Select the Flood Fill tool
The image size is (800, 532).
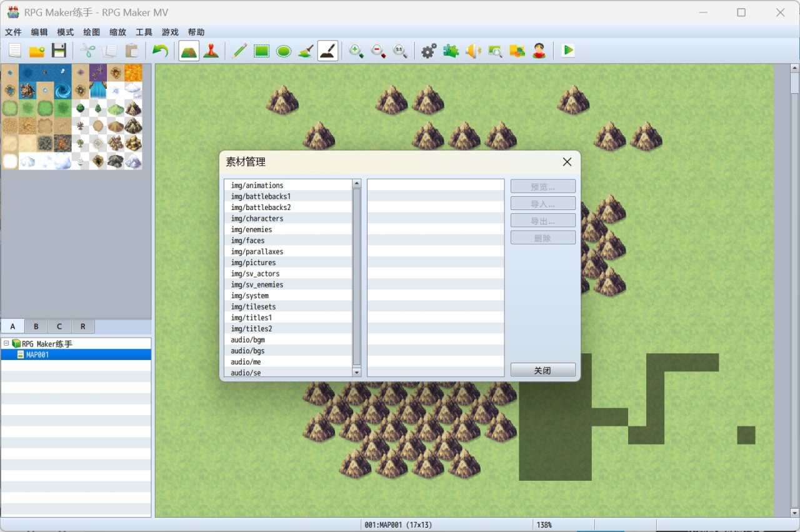[306, 51]
